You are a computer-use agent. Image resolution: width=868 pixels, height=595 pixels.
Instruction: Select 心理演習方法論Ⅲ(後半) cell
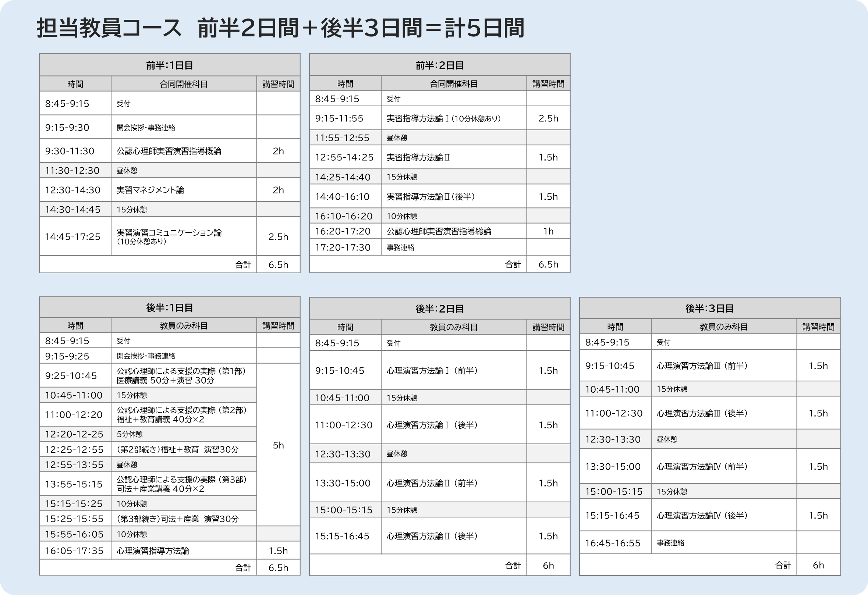coord(724,413)
